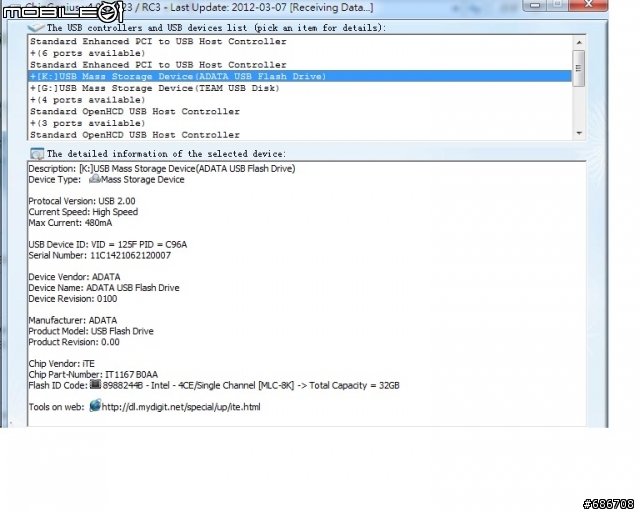Click the device list scroll down arrow
Viewport: 640px width, 512px height.
pyautogui.click(x=579, y=134)
